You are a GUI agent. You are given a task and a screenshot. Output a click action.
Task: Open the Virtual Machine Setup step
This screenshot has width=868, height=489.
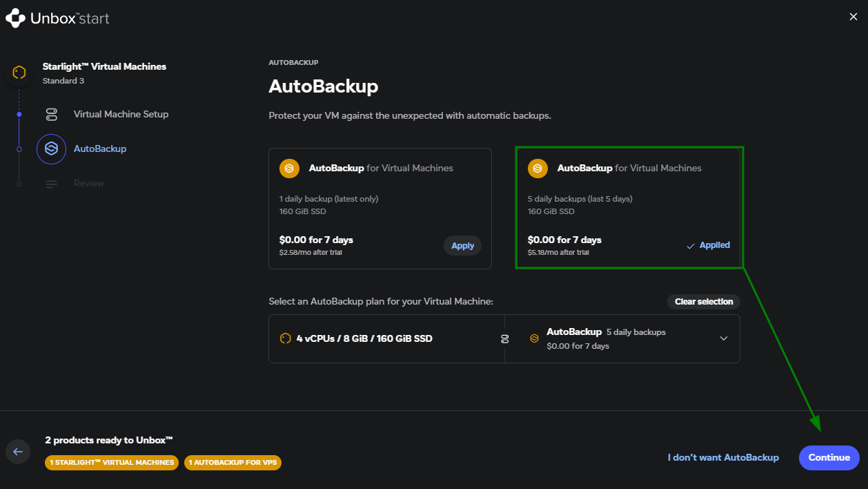point(121,114)
